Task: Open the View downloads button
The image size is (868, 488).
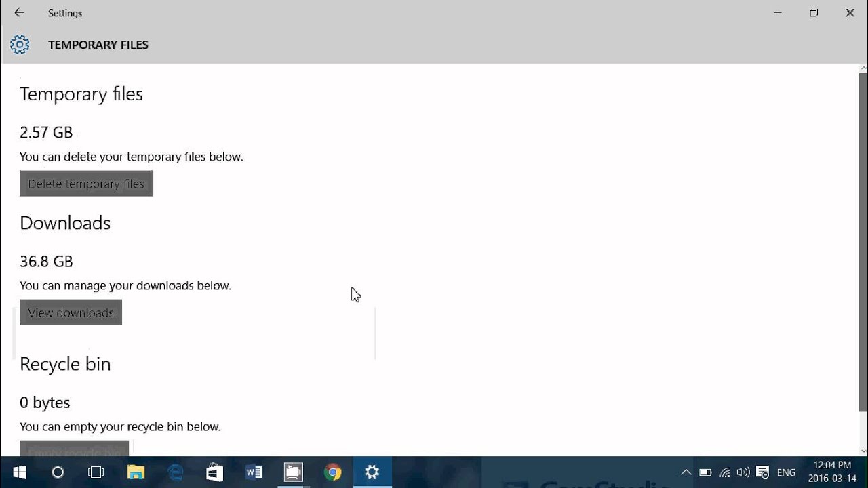Action: click(71, 312)
